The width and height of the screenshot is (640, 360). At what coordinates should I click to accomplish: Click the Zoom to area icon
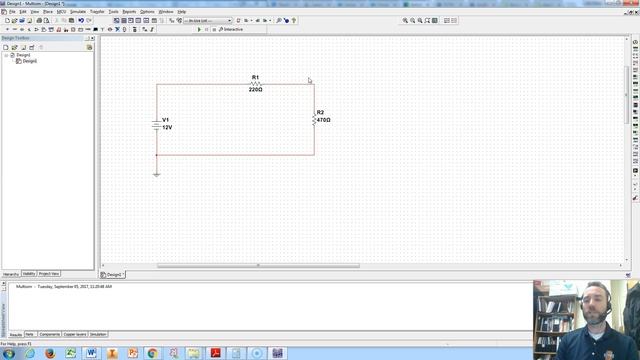click(420, 20)
